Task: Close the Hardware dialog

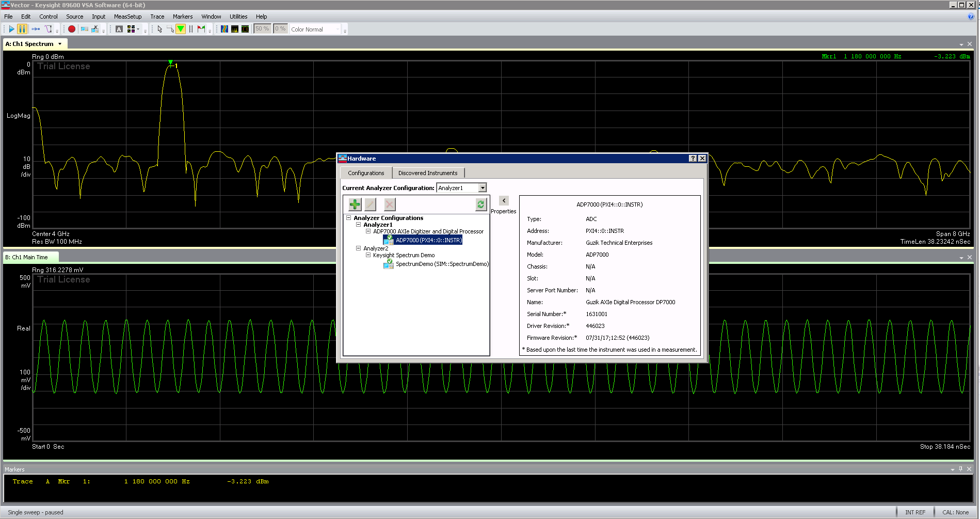Action: pos(702,159)
